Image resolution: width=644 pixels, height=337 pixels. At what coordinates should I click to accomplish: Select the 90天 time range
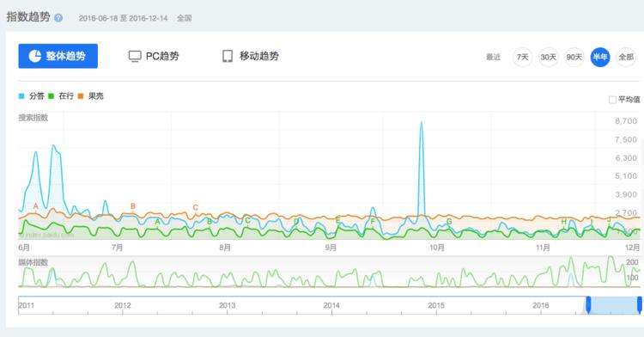tap(574, 57)
